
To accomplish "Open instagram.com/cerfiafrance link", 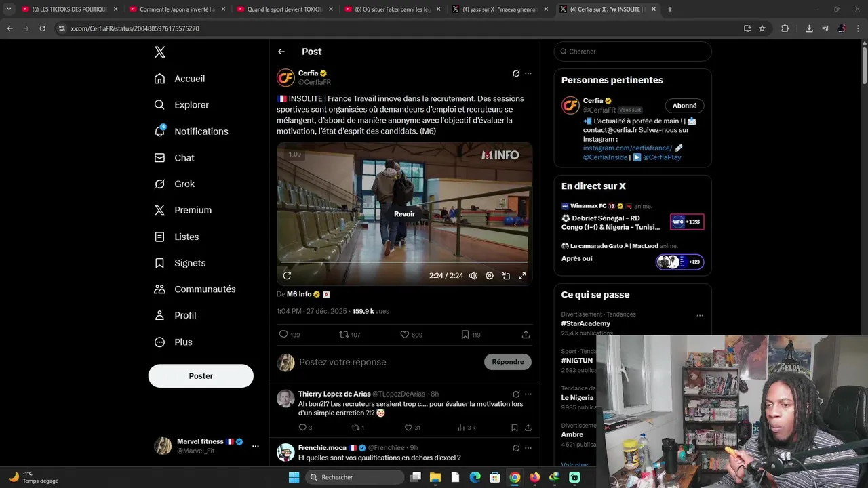I will click(627, 148).
